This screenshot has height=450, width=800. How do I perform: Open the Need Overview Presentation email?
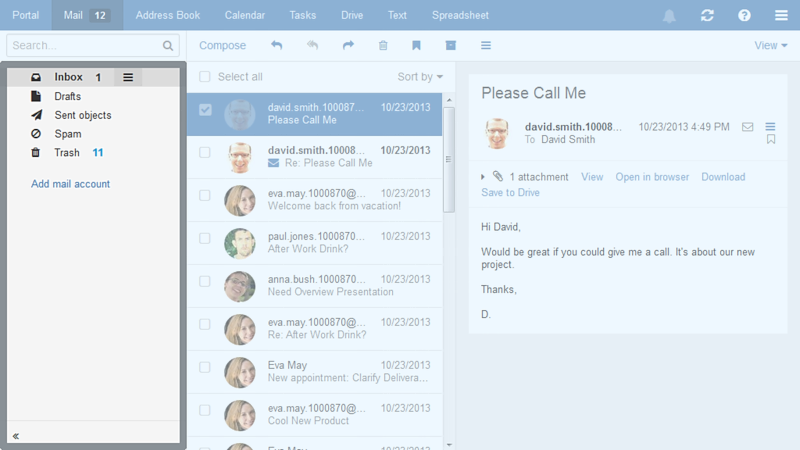315,286
